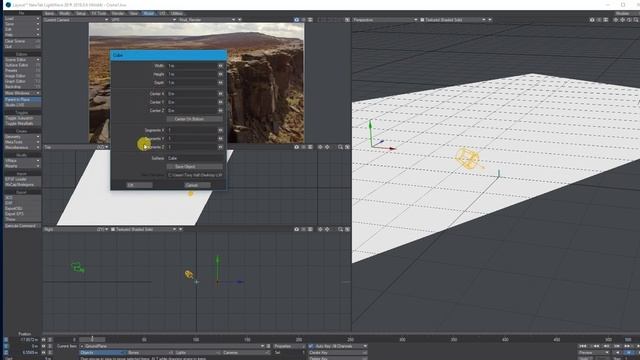Toggle the Auto Key checkbox

click(x=311, y=346)
